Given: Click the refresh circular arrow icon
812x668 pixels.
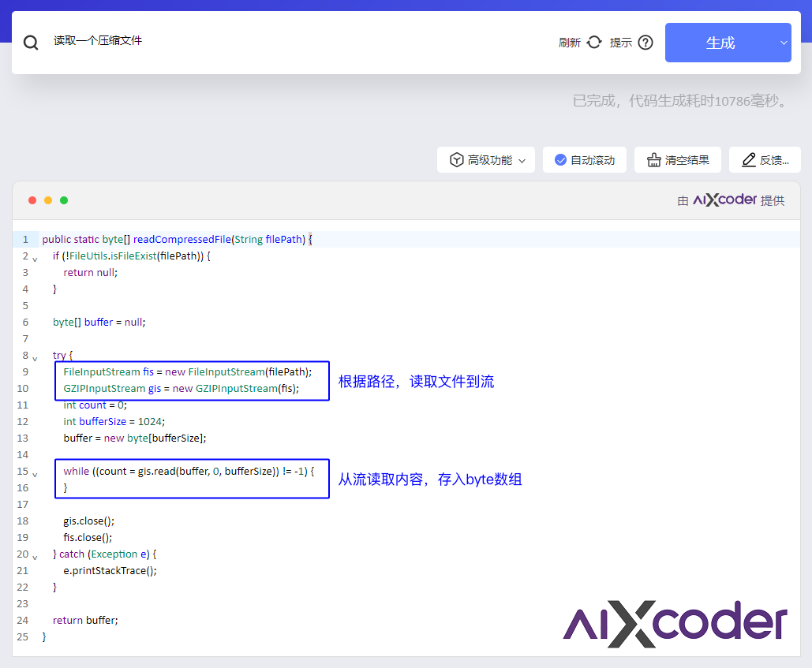Looking at the screenshot, I should pos(594,42).
